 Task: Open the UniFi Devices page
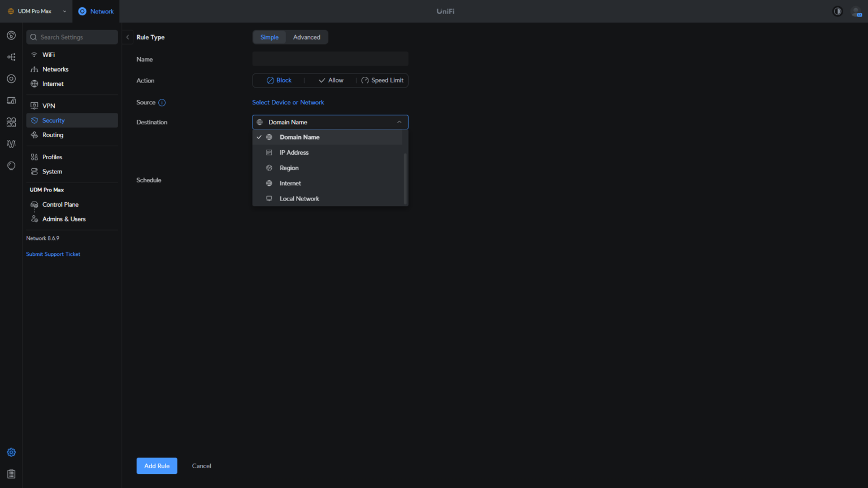click(x=11, y=79)
